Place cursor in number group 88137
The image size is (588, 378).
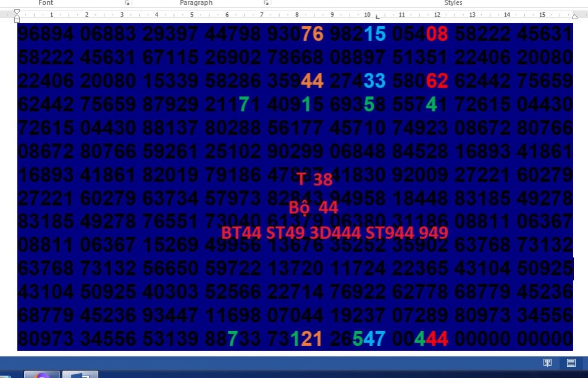[170, 127]
